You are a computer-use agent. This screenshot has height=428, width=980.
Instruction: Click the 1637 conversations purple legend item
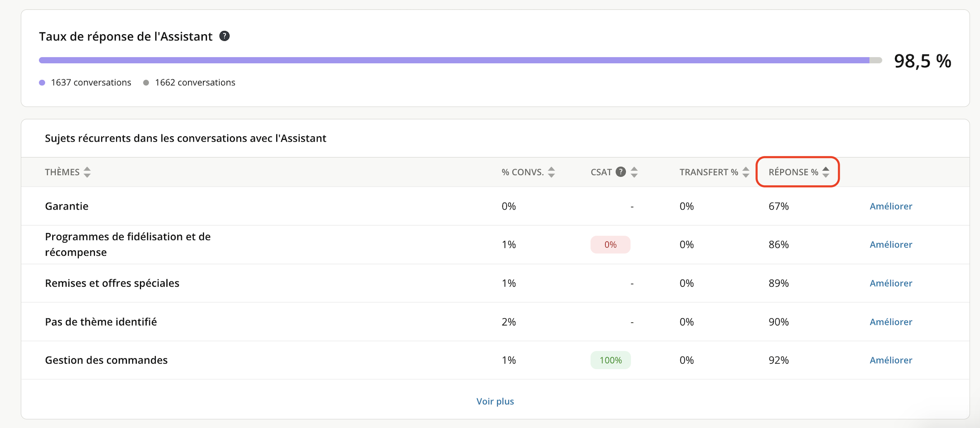coord(90,82)
